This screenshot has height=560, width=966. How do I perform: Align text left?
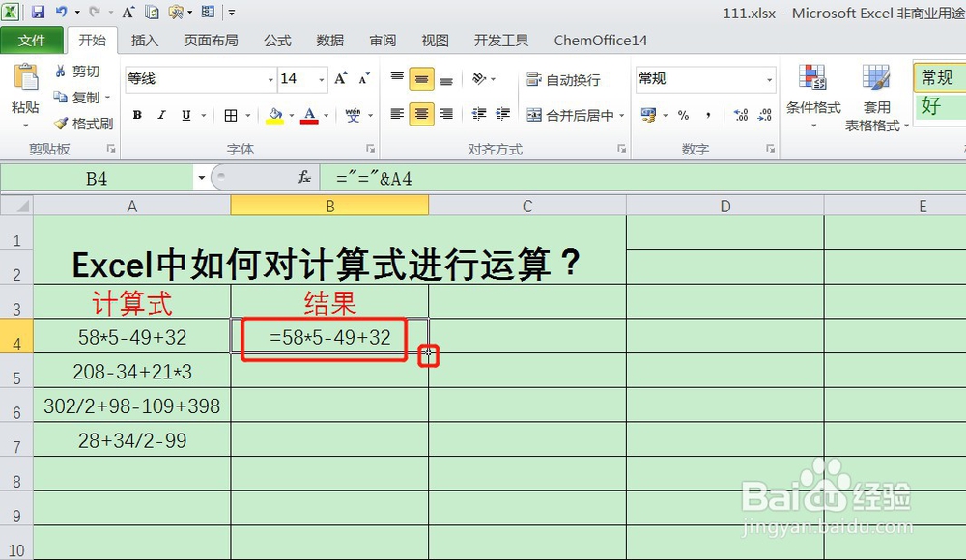[397, 114]
